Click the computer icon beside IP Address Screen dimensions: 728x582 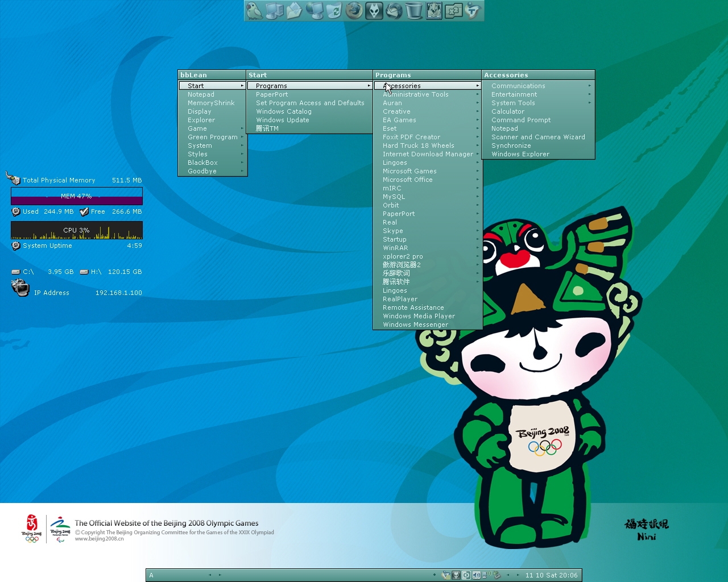pyautogui.click(x=20, y=288)
